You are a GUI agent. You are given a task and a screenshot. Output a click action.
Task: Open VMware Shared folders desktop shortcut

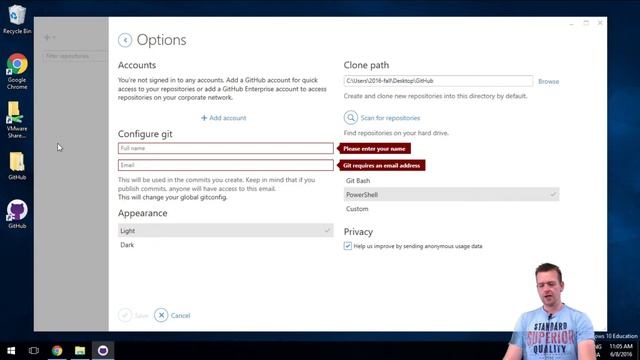point(16,120)
